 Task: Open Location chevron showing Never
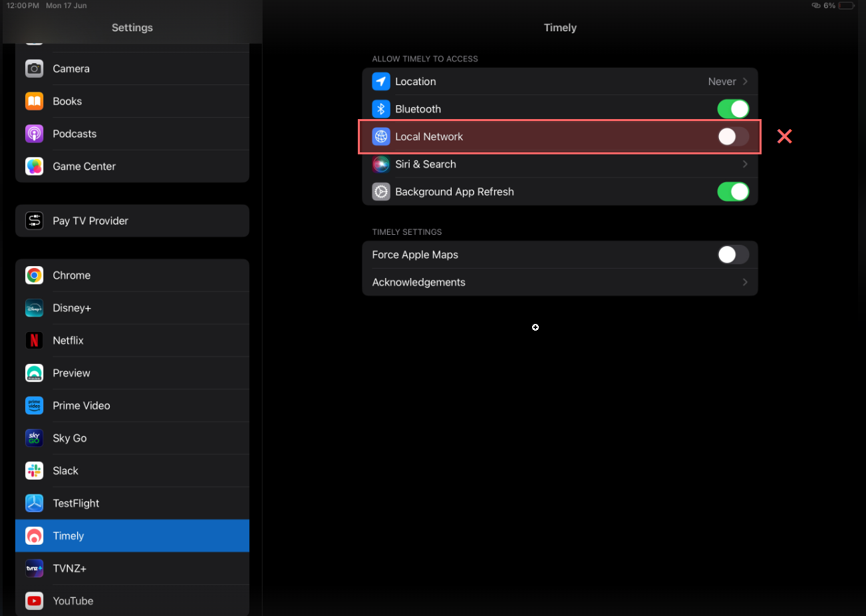[x=745, y=82]
